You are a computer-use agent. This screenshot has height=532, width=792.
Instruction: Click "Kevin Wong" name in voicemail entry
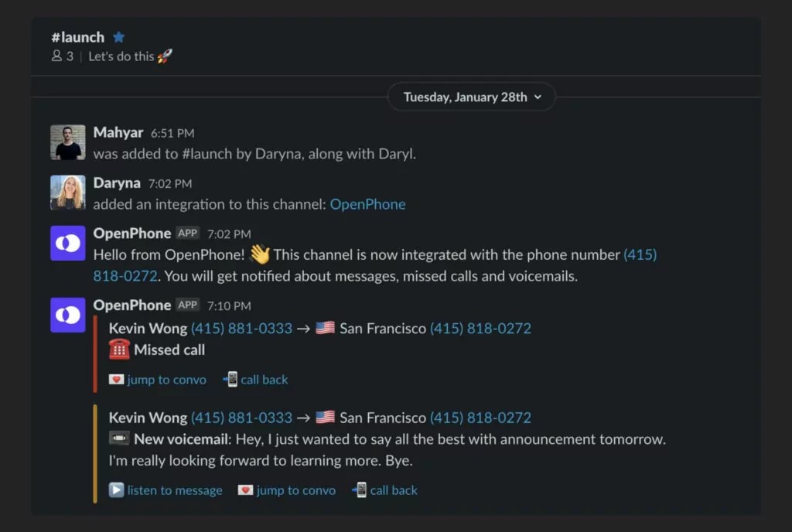(148, 418)
